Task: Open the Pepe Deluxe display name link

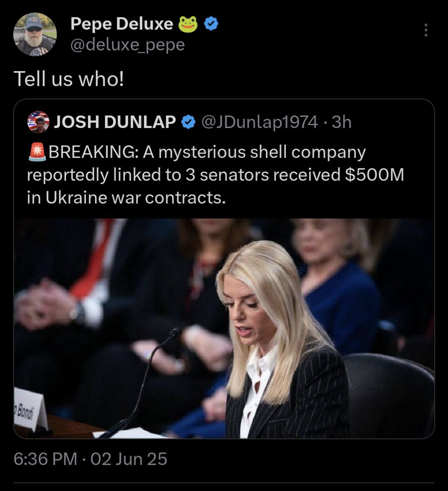Action: (x=121, y=24)
